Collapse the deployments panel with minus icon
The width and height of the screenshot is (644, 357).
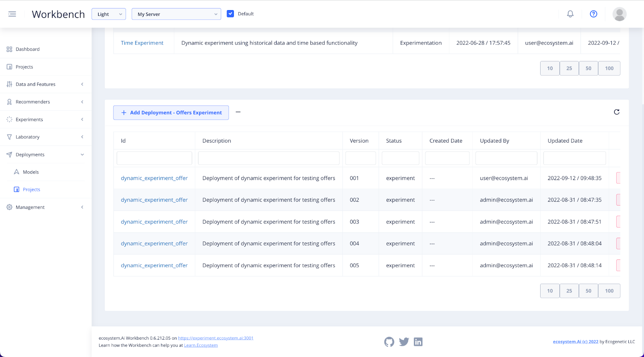click(x=238, y=112)
